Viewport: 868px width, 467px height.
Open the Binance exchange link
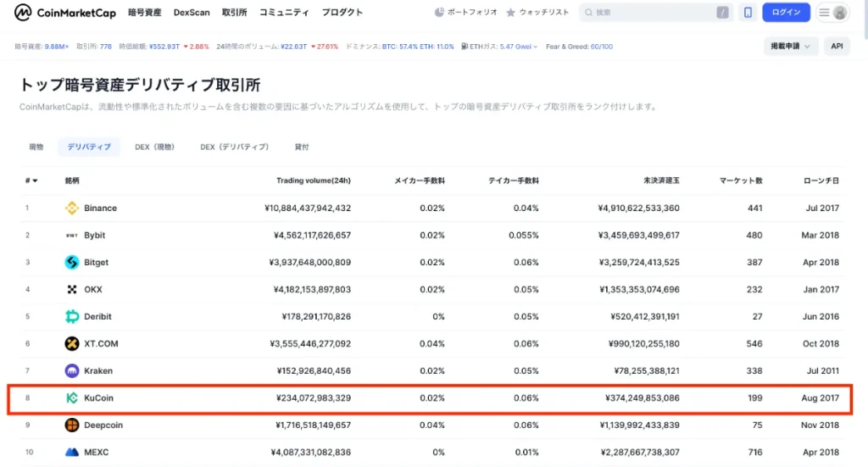click(100, 208)
